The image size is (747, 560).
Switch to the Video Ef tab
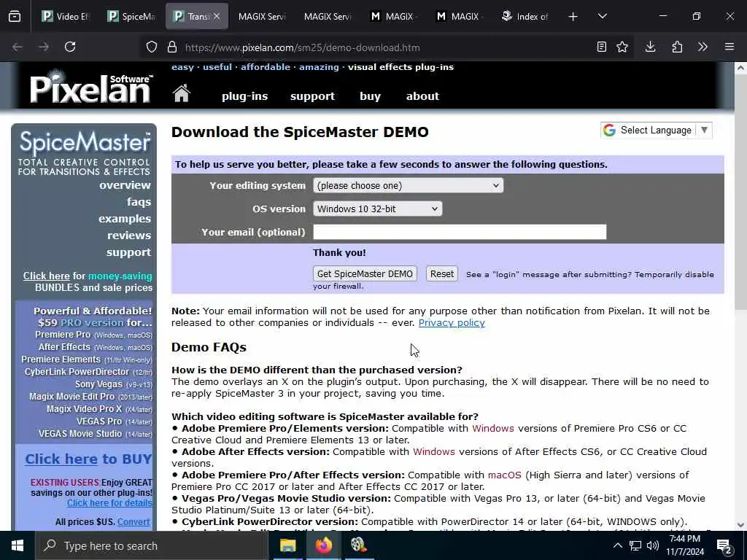point(66,16)
